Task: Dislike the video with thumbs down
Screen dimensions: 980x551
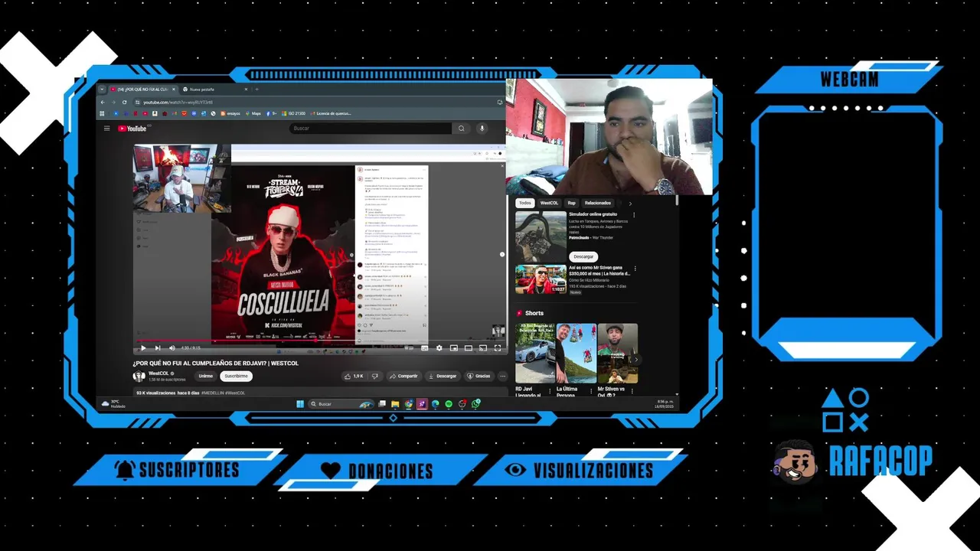Action: [374, 376]
